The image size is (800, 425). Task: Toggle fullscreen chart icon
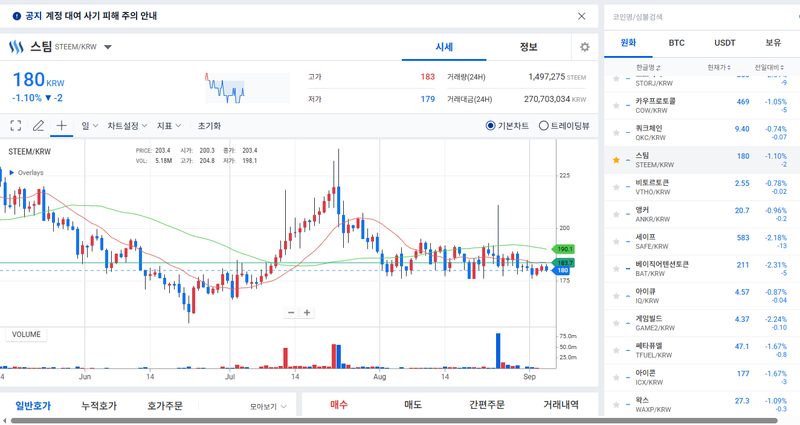tap(16, 126)
